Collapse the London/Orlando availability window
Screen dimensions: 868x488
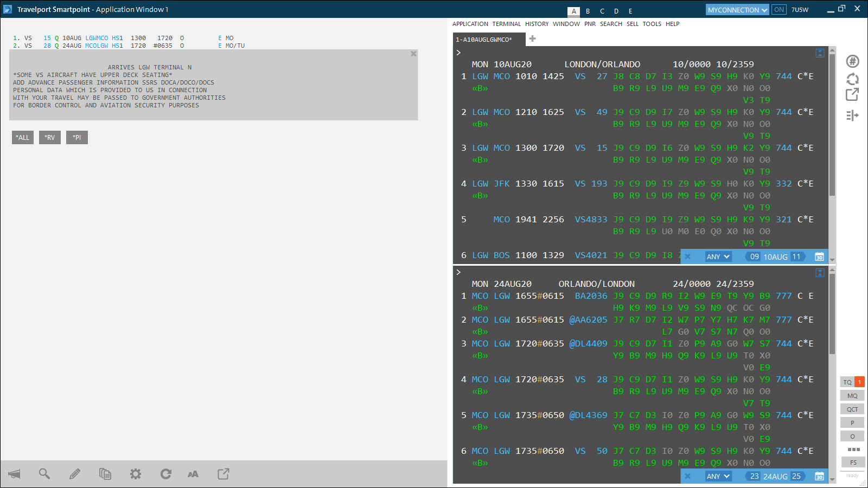[820, 53]
